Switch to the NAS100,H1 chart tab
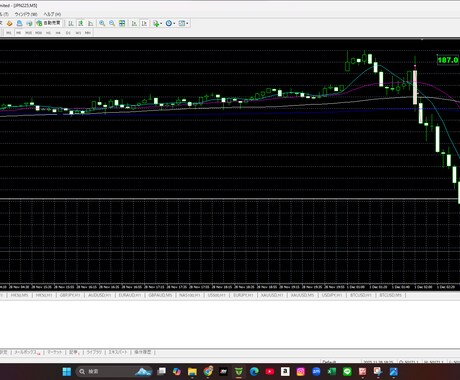 pyautogui.click(x=189, y=295)
